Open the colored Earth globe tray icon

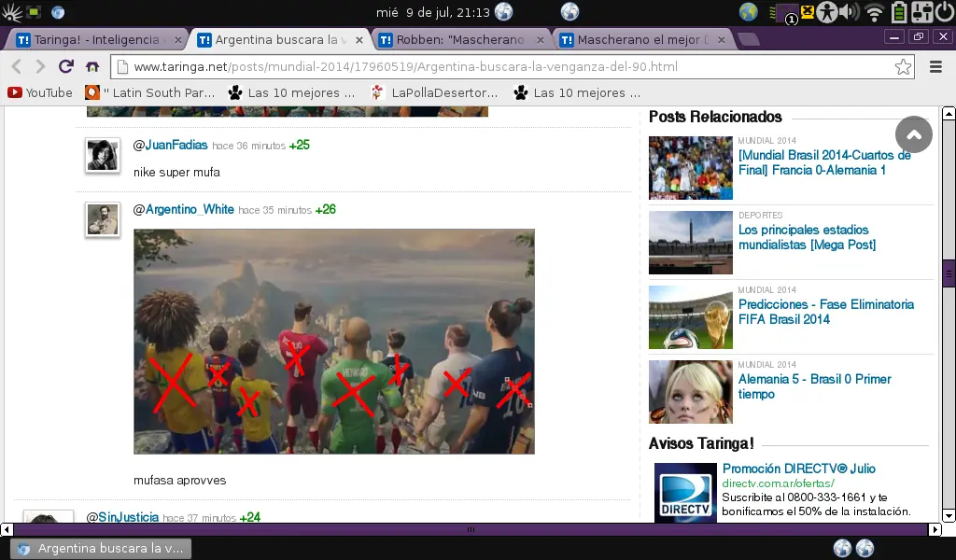748,12
